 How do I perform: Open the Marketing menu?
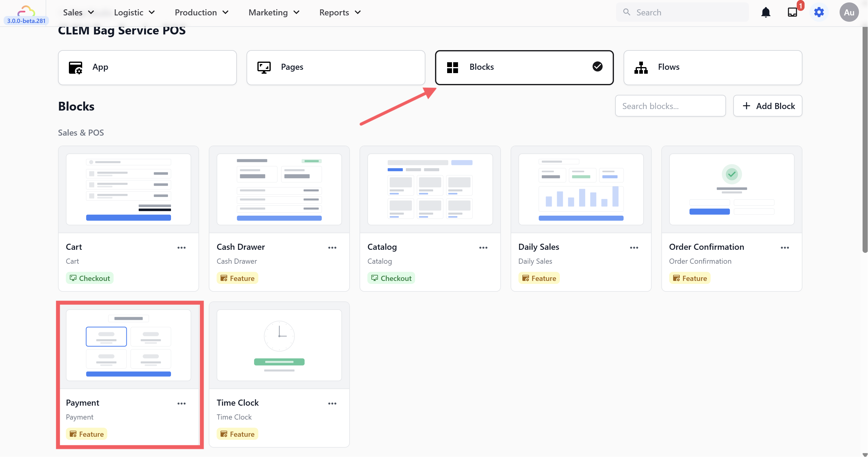click(274, 12)
